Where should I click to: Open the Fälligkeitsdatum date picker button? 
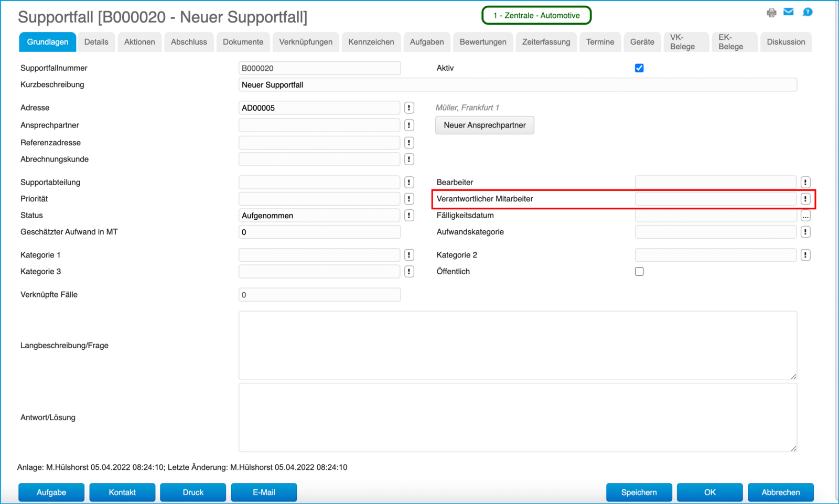pyautogui.click(x=805, y=216)
